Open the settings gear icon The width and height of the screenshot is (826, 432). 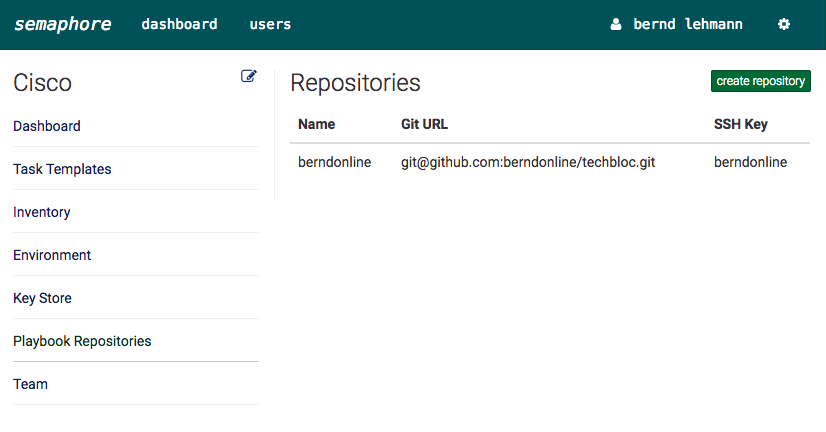coord(784,24)
